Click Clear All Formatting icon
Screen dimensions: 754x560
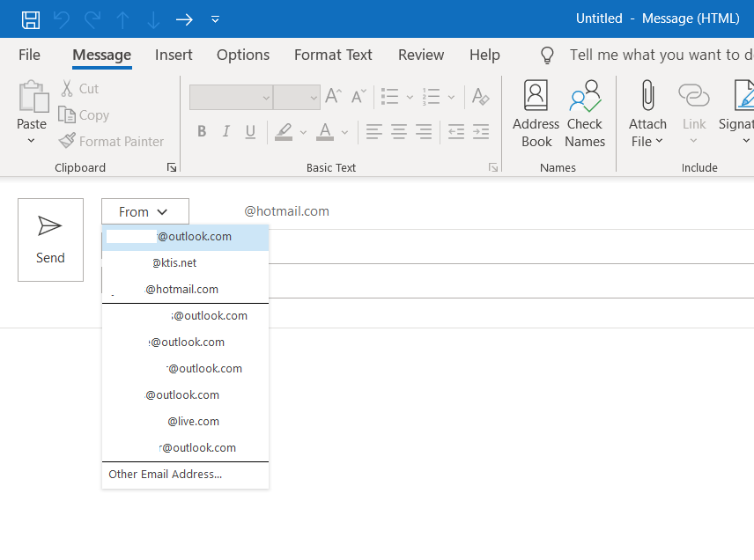[x=480, y=96]
